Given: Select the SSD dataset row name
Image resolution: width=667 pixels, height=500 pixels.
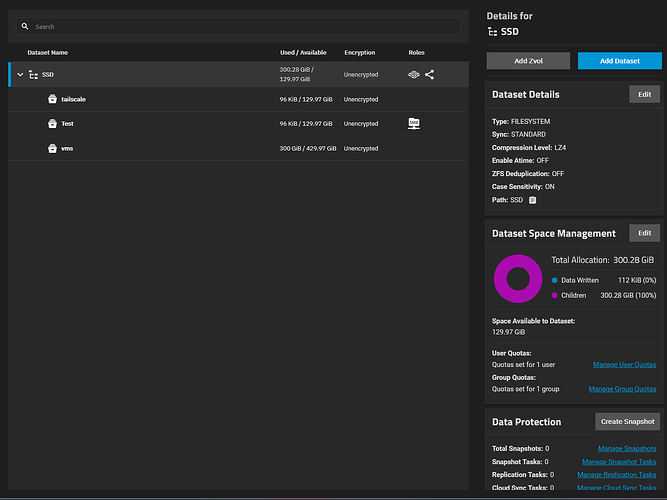Looking at the screenshot, I should [48, 74].
